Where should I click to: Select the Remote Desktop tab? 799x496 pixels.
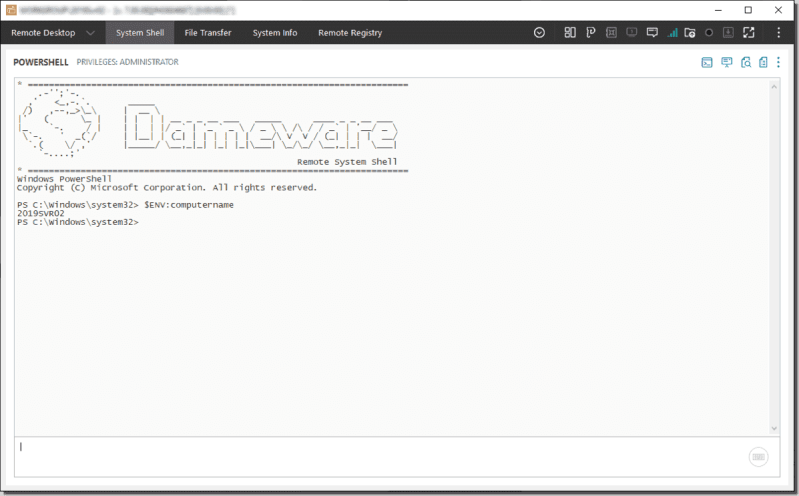click(x=43, y=33)
